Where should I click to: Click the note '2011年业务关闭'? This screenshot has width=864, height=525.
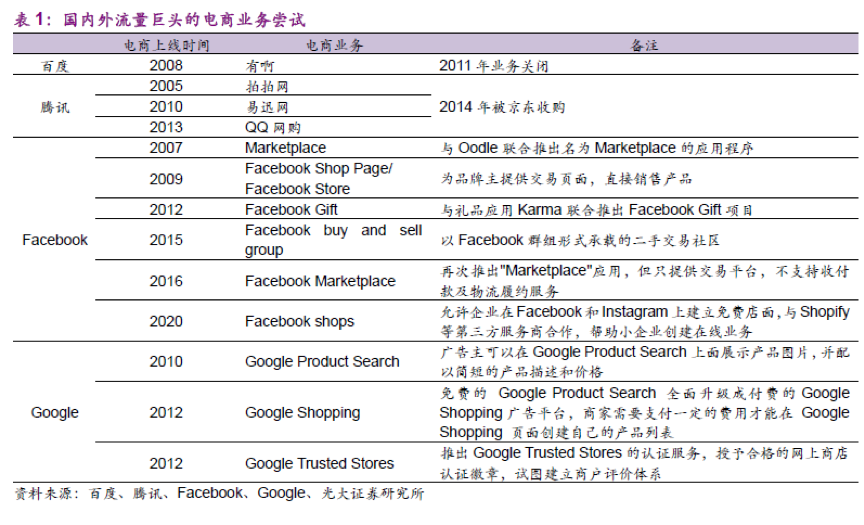[x=494, y=66]
